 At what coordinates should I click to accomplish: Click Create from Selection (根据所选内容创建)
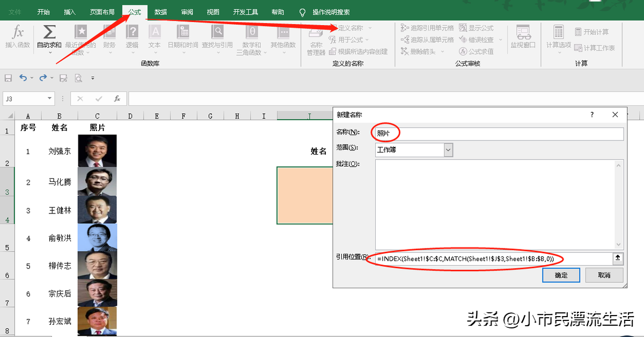(358, 52)
